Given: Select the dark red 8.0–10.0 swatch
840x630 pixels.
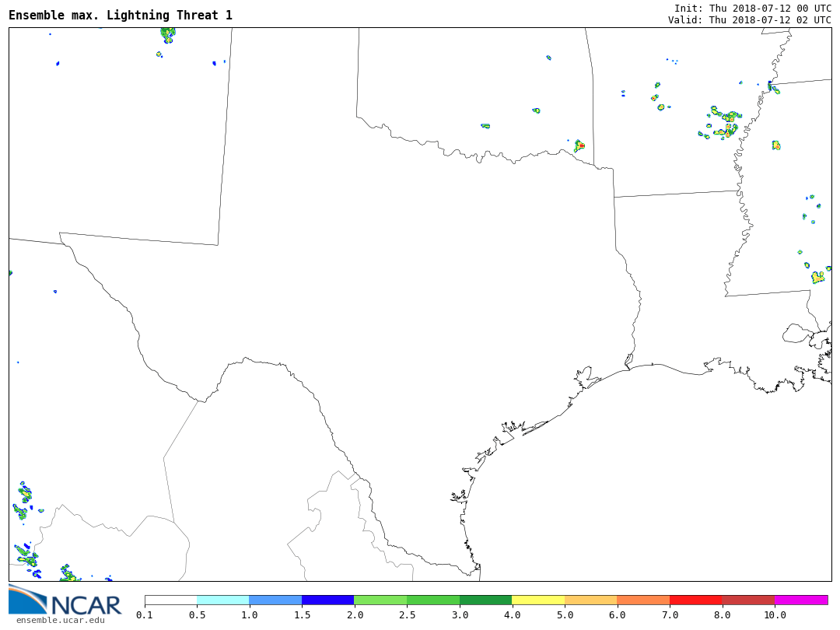Looking at the screenshot, I should [748, 600].
